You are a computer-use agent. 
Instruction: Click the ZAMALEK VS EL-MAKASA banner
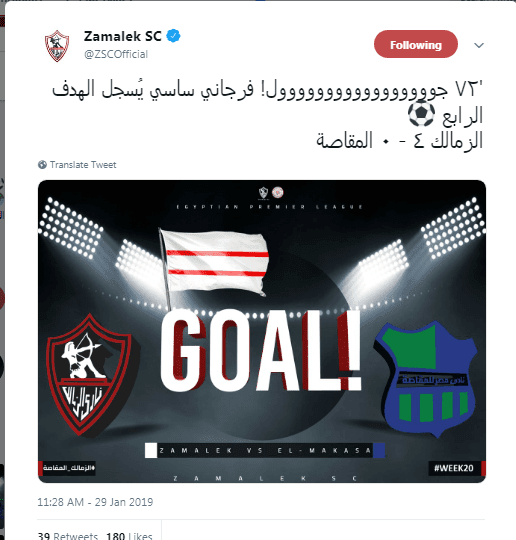(265, 450)
